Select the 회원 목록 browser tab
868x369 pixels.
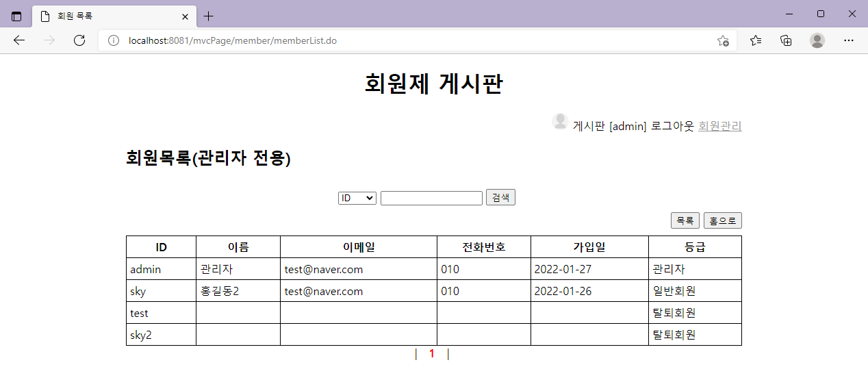pyautogui.click(x=114, y=16)
